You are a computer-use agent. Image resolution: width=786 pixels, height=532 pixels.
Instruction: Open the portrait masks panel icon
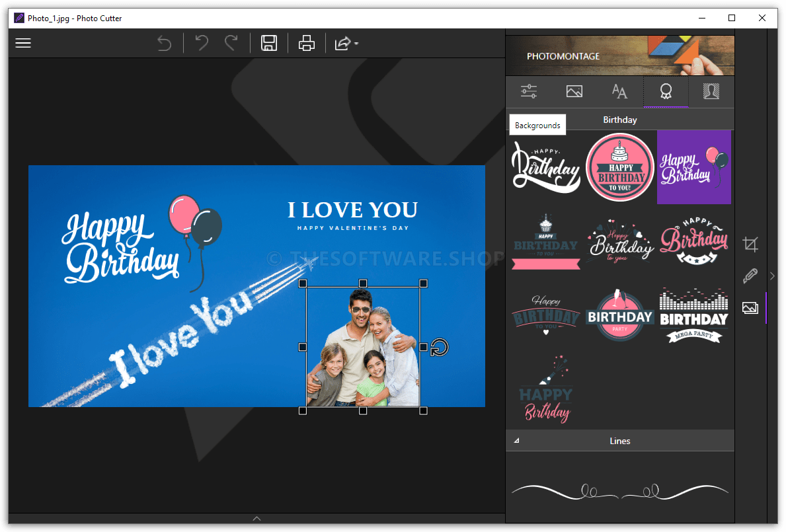click(x=711, y=91)
